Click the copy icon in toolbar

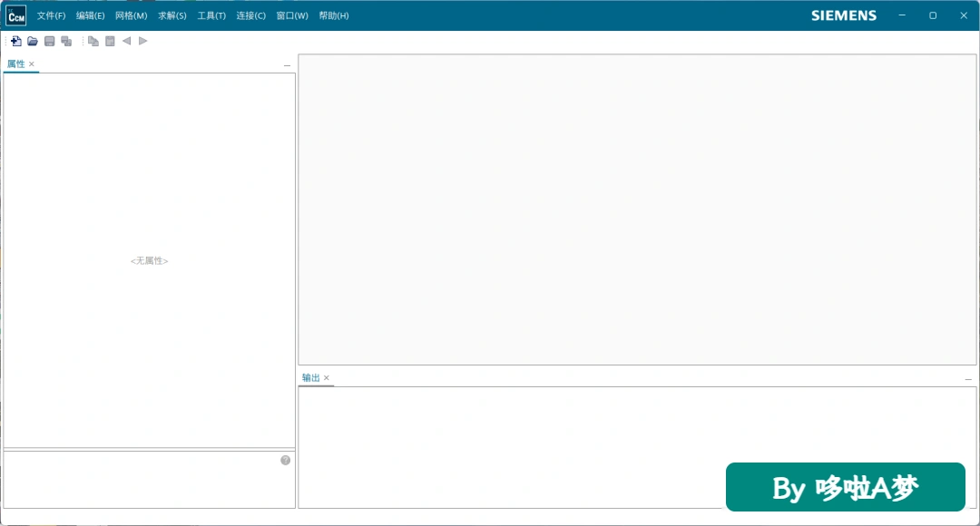(93, 41)
